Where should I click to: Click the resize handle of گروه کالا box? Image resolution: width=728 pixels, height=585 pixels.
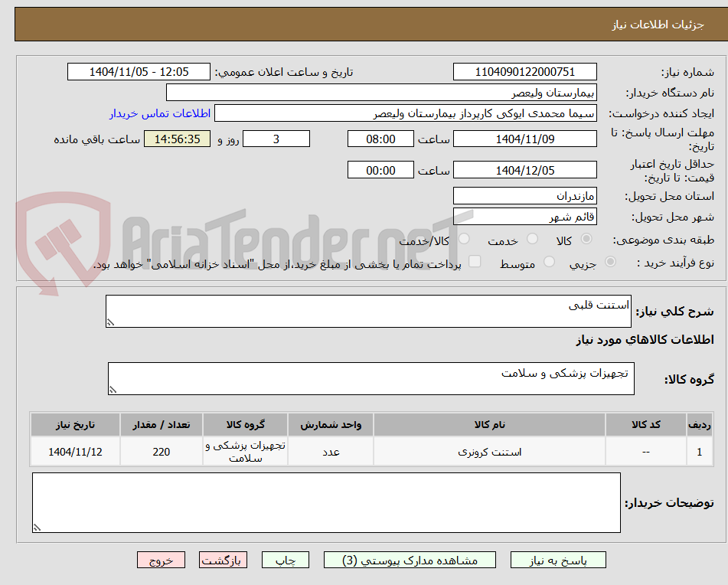click(113, 390)
